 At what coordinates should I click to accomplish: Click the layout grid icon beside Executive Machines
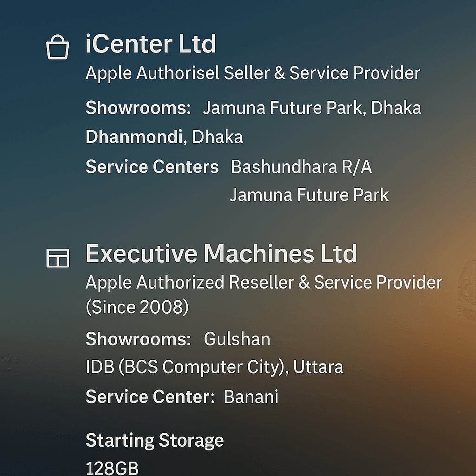coord(58,258)
